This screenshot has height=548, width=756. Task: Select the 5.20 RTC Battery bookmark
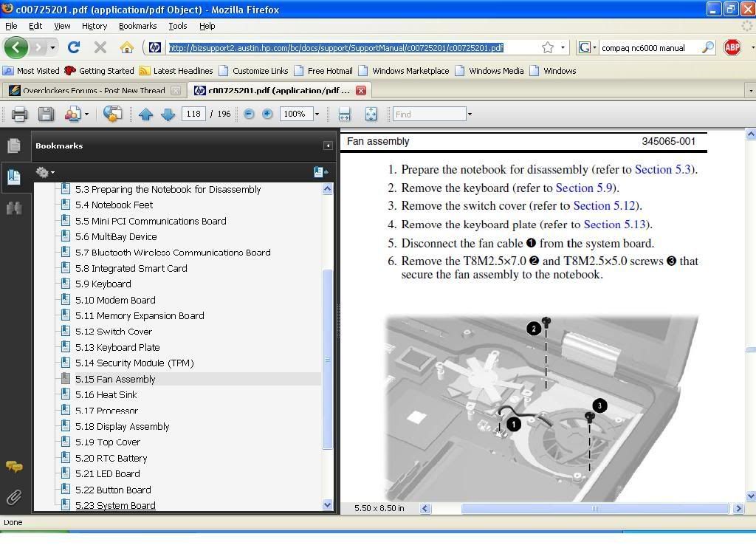click(111, 458)
